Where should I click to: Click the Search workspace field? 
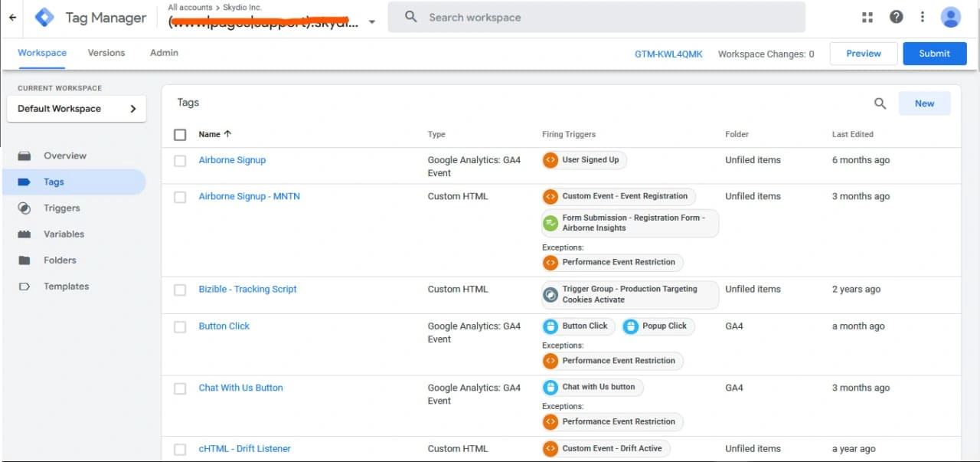tap(596, 17)
